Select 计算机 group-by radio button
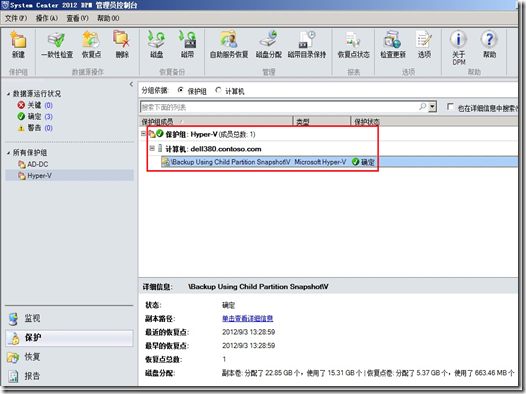Viewport: 526px width, 394px height. [218, 90]
